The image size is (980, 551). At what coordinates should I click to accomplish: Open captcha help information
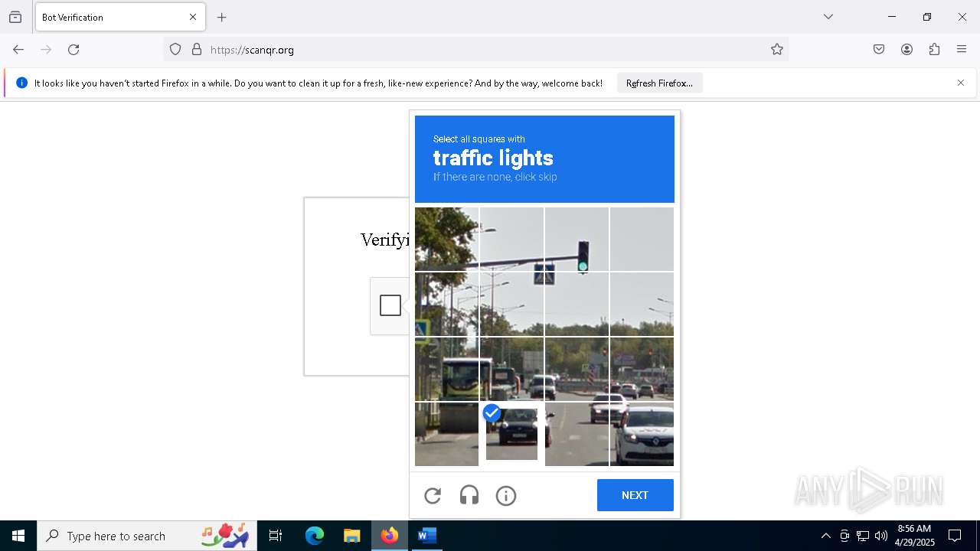click(506, 496)
